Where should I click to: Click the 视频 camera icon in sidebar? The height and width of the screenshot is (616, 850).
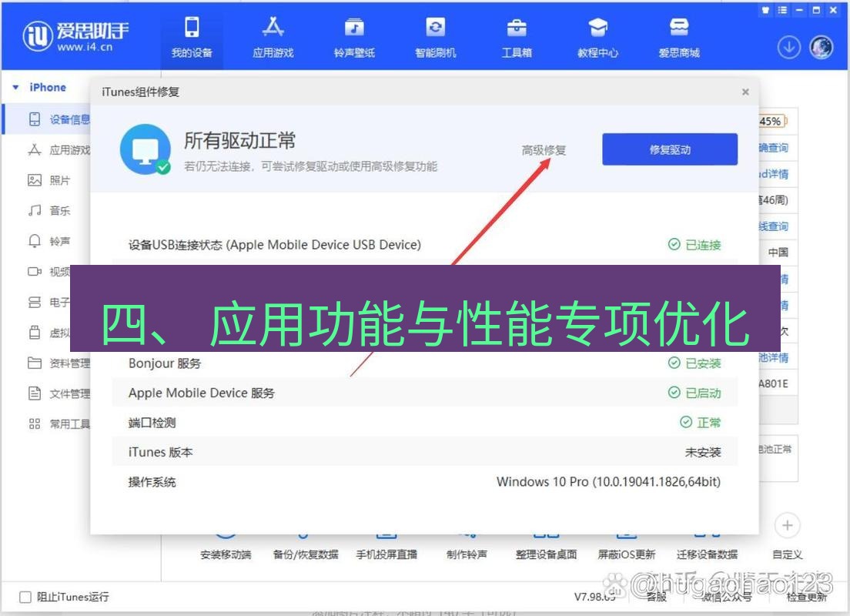pos(34,271)
